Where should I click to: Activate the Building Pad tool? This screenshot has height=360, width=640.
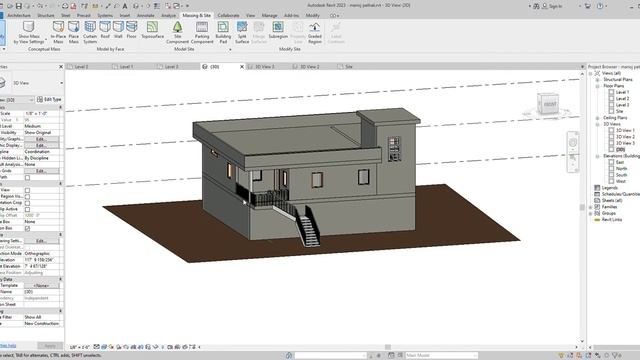[x=223, y=32]
